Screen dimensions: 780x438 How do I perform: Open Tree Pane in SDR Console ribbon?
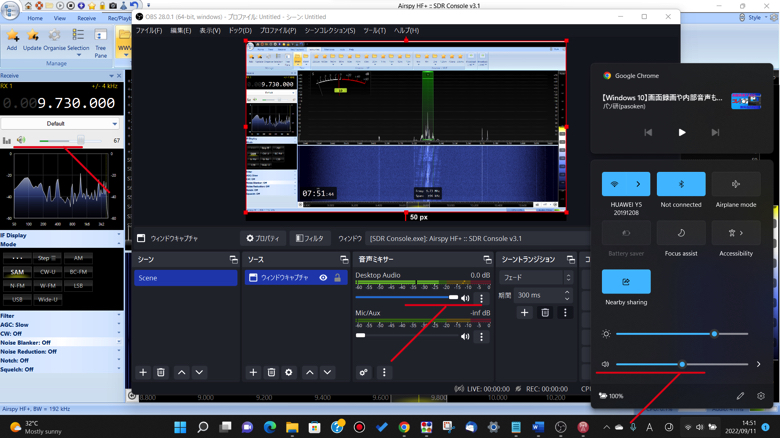(100, 43)
